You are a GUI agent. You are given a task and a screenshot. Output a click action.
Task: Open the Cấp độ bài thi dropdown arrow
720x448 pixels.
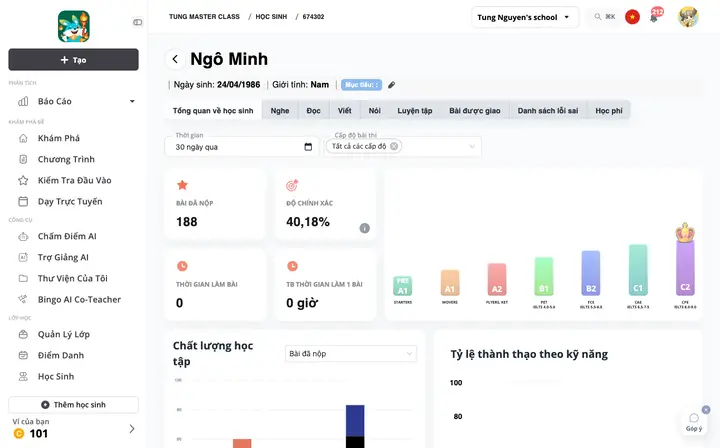[472, 146]
